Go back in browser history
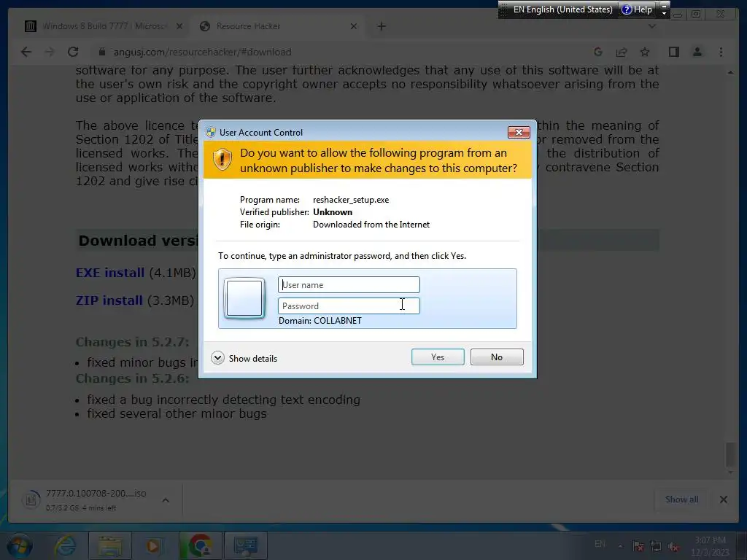Screen dimensions: 747x560 pyautogui.click(x=26, y=52)
